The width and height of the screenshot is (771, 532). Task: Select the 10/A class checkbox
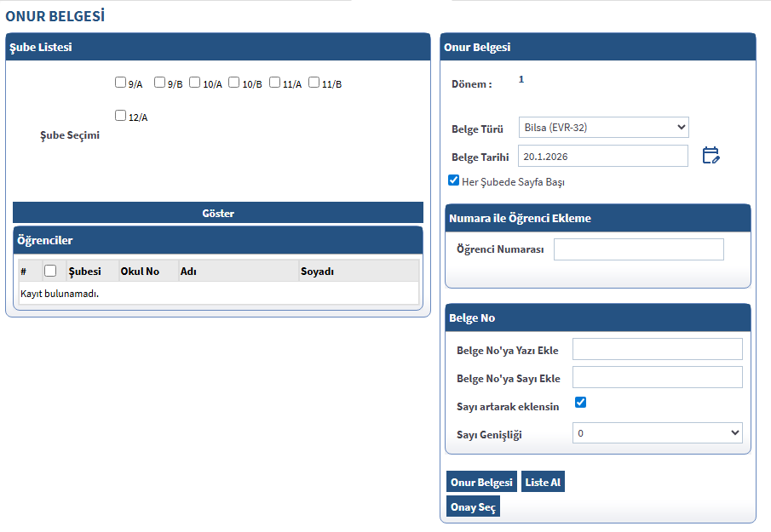(x=195, y=83)
